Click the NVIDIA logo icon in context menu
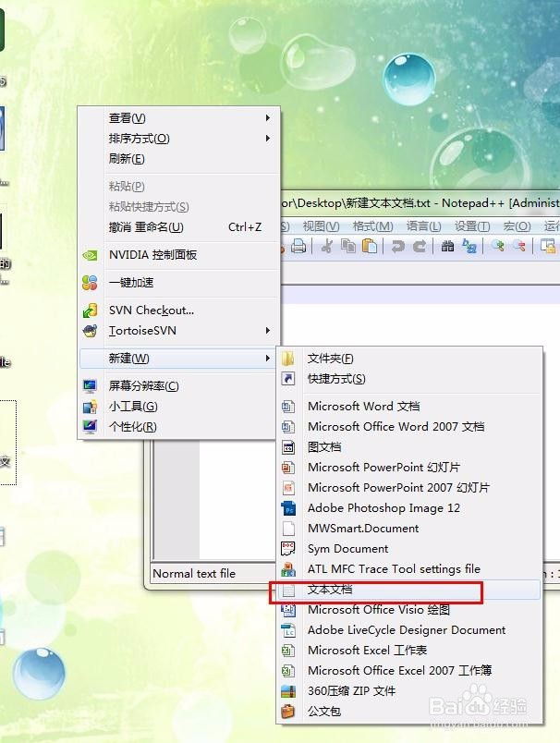 coord(90,255)
